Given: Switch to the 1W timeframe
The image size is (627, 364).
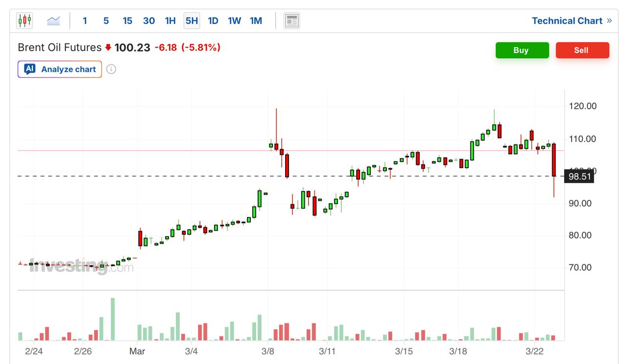Looking at the screenshot, I should tap(234, 21).
